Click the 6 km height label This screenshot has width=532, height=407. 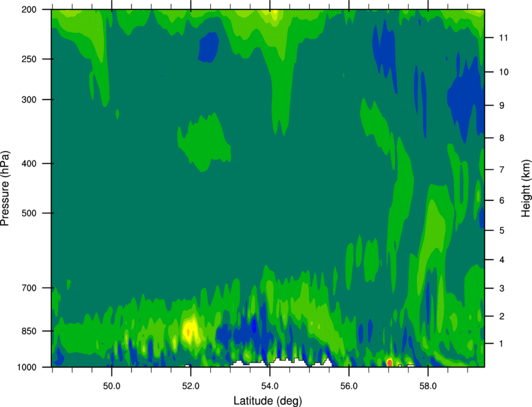pyautogui.click(x=502, y=200)
